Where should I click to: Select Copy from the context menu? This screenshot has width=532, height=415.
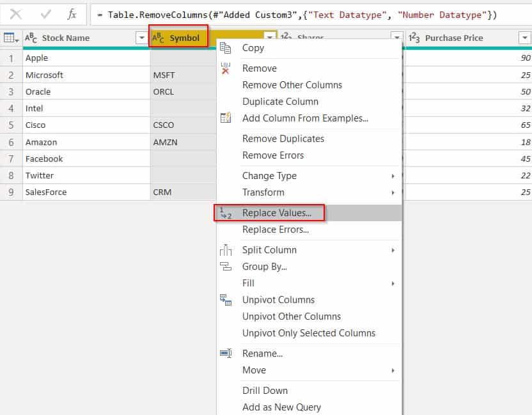pyautogui.click(x=253, y=48)
